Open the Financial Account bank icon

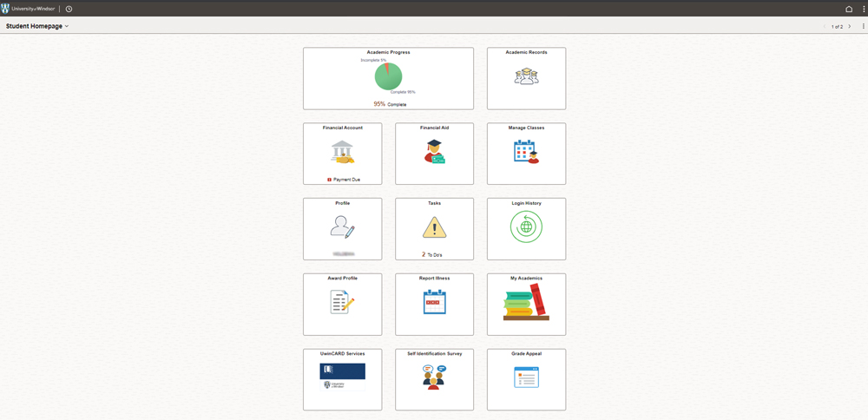point(342,153)
